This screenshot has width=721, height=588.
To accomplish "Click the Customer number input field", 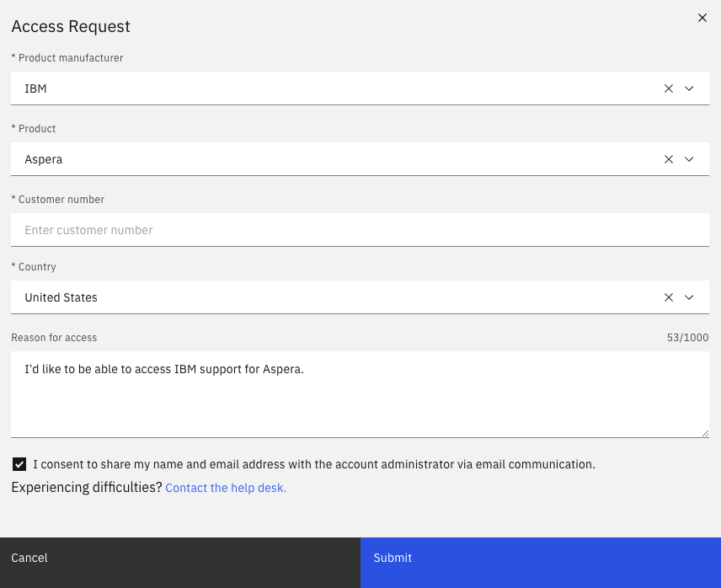I will click(360, 230).
